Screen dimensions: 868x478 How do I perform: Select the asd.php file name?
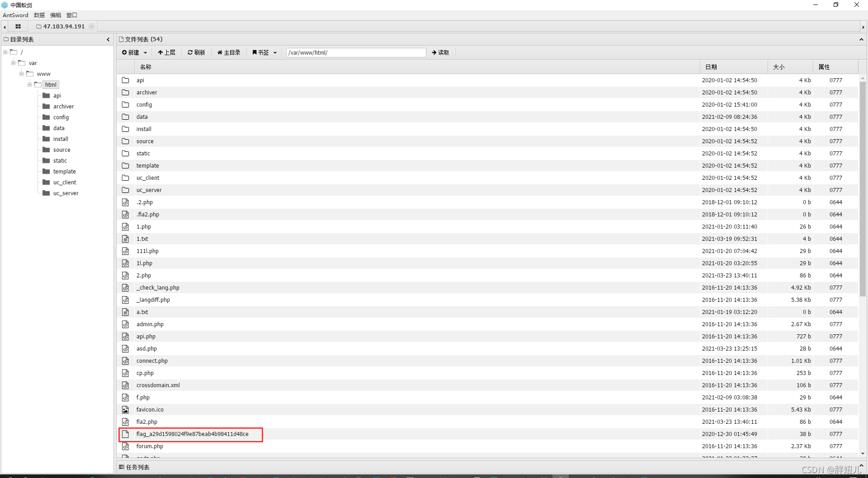(146, 348)
